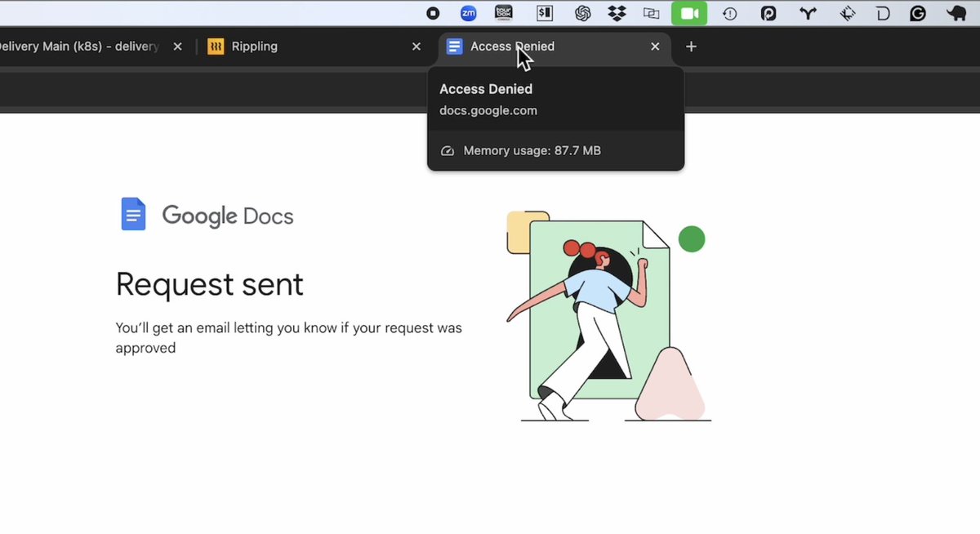Image resolution: width=980 pixels, height=534 pixels.
Task: Click the email approval message text
Action: pyautogui.click(x=289, y=338)
